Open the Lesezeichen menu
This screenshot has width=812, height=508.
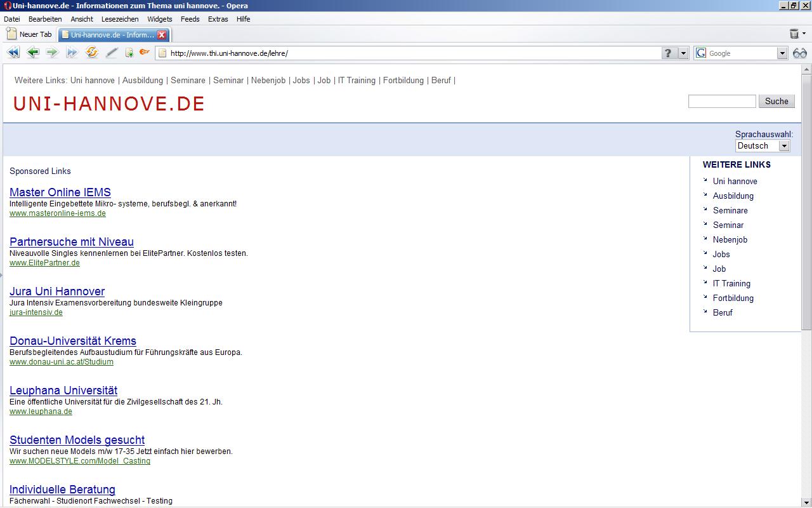pos(120,19)
